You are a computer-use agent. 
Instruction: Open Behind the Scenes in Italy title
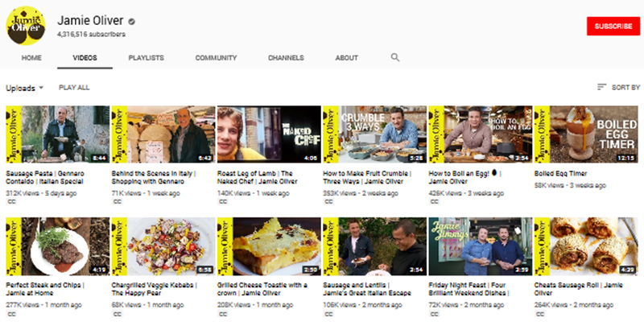(154, 177)
